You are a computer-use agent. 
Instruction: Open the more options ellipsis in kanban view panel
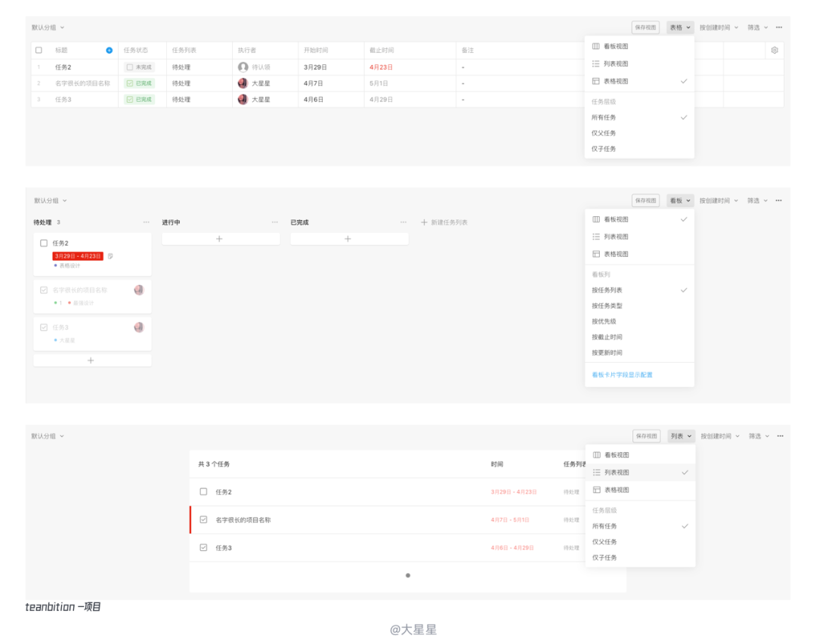tap(778, 200)
